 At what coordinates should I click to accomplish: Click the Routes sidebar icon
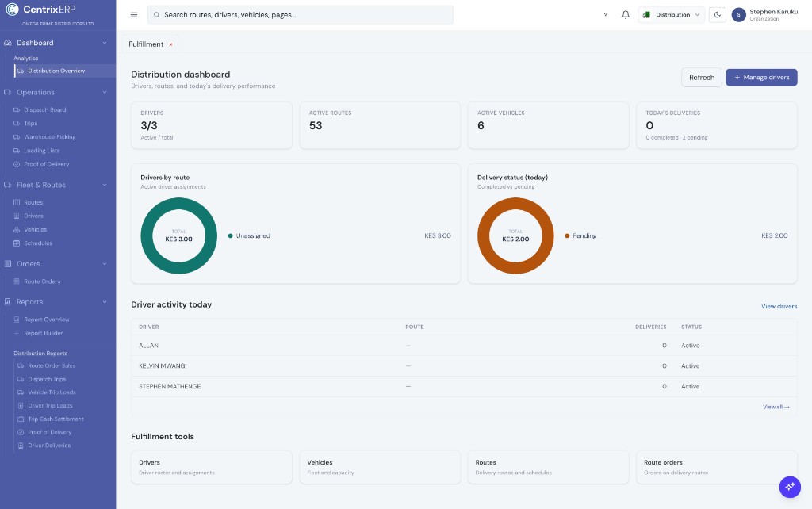tap(17, 202)
